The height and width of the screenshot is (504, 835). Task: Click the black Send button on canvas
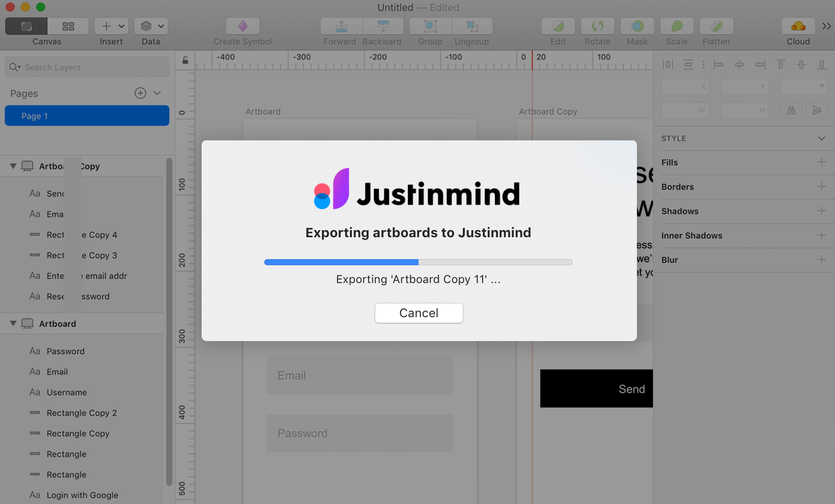pyautogui.click(x=597, y=388)
